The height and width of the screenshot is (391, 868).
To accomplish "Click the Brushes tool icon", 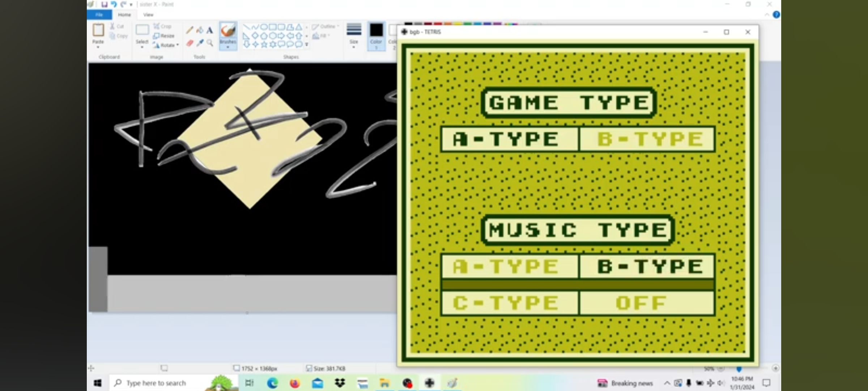I will coord(228,31).
